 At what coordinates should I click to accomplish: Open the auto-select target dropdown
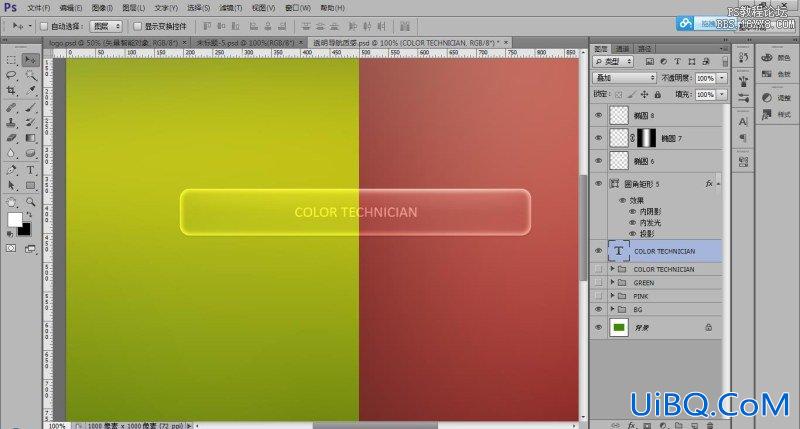[106, 26]
